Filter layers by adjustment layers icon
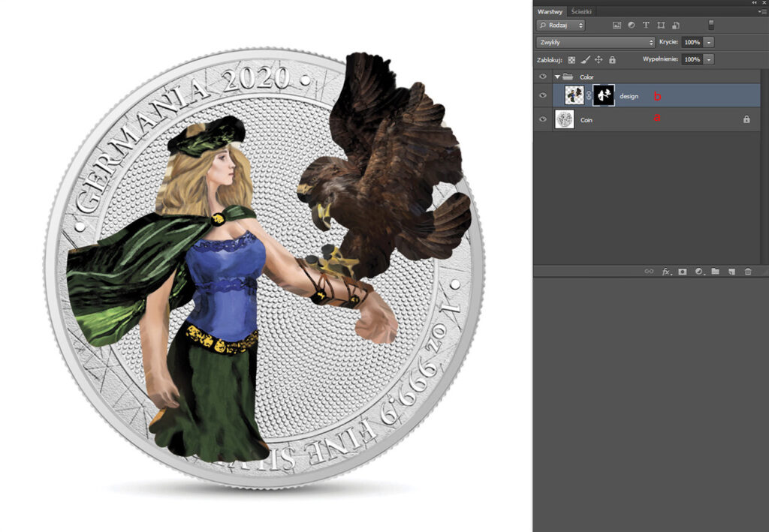 [x=631, y=25]
